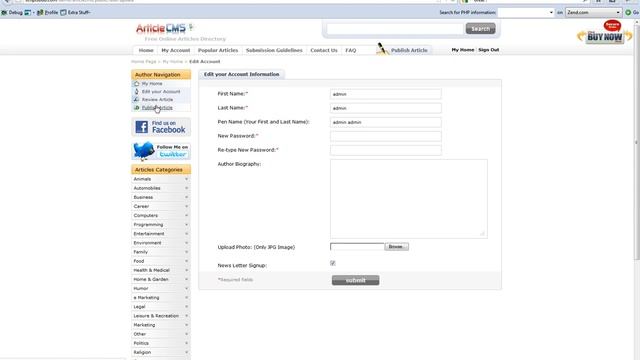Image resolution: width=640 pixels, height=360 pixels.
Task: Select the Edit your Account Information tab
Action: click(242, 74)
